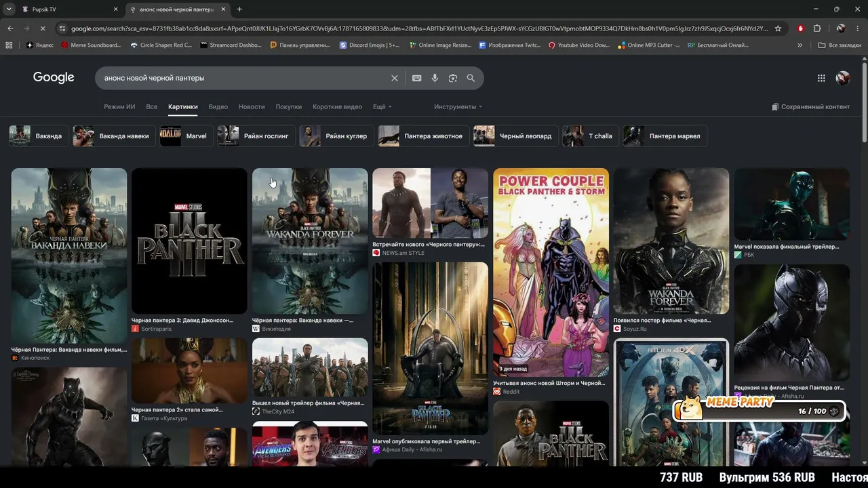Filter images by 'Marvel' chip
Image resolution: width=868 pixels, height=488 pixels.
click(186, 136)
